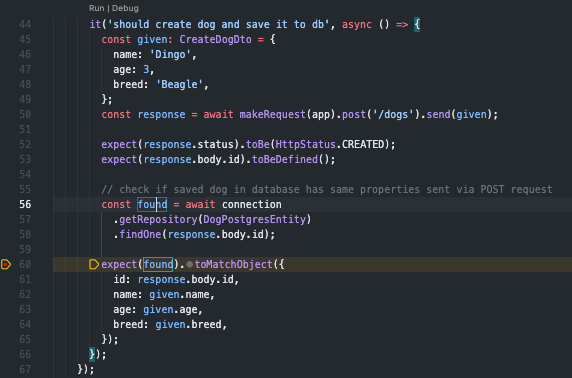This screenshot has height=378, width=572.
Task: Click the toBe method on line 52
Action: coord(258,144)
